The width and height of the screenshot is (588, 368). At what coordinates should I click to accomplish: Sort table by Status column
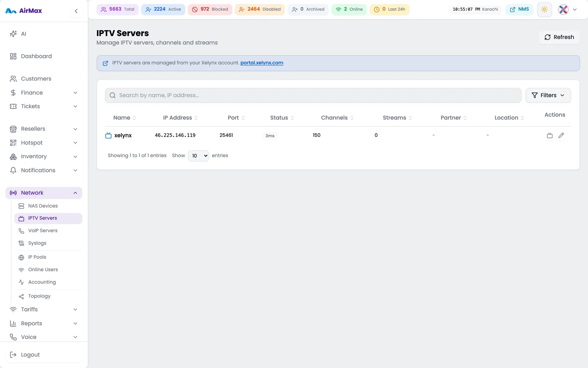click(x=282, y=118)
